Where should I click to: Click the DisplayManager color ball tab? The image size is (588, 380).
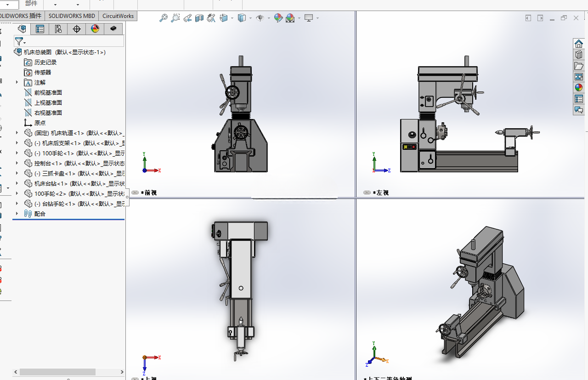[x=95, y=29]
